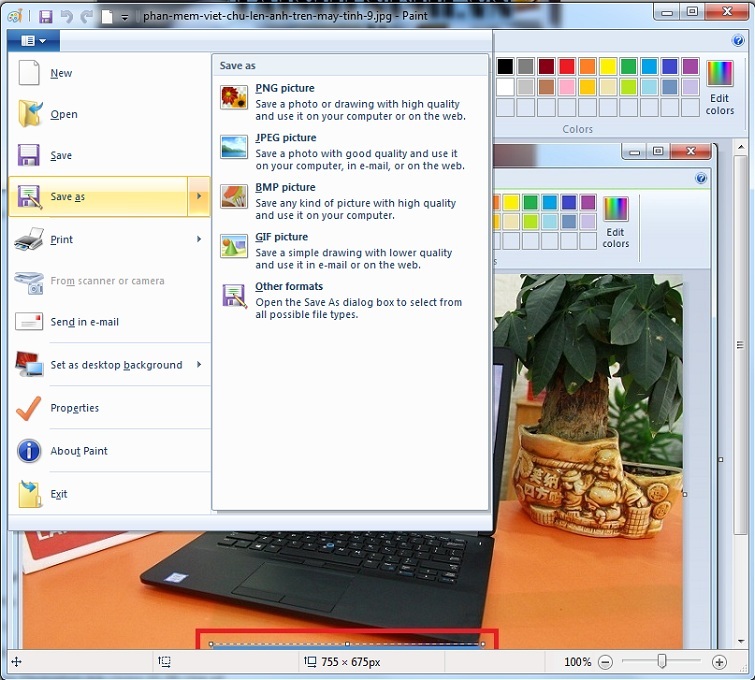Click the zoom in plus button
755x680 pixels.
[719, 662]
